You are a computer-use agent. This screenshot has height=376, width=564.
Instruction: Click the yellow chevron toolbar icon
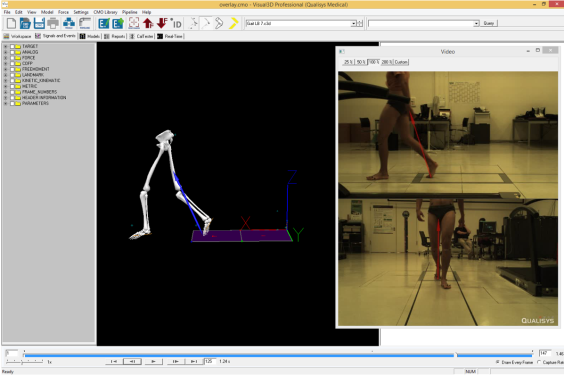(233, 23)
